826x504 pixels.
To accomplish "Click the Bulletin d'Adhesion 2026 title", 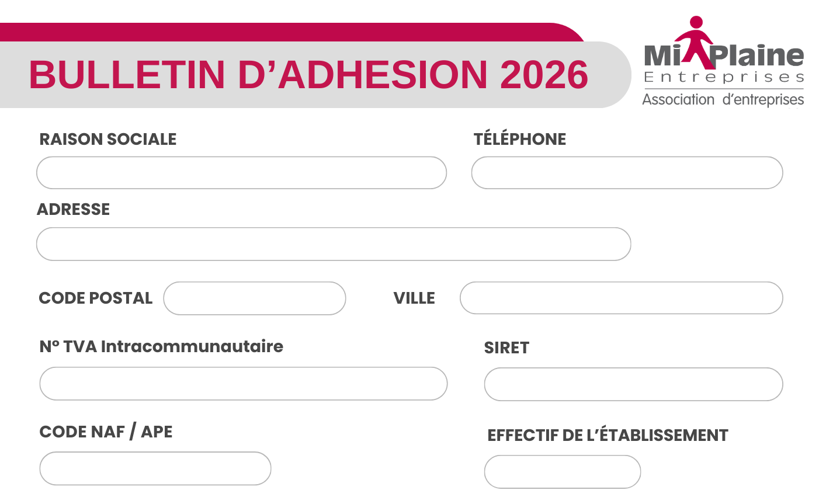I will [308, 75].
